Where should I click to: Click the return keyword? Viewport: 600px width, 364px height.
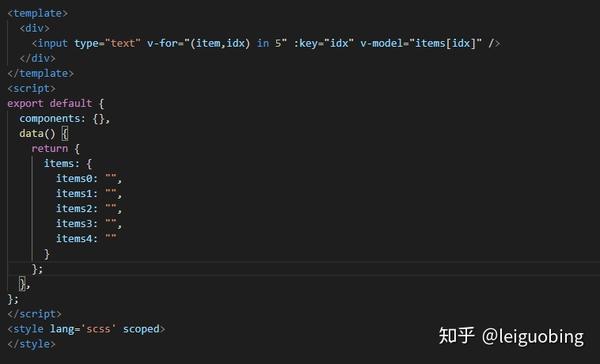pyautogui.click(x=50, y=149)
